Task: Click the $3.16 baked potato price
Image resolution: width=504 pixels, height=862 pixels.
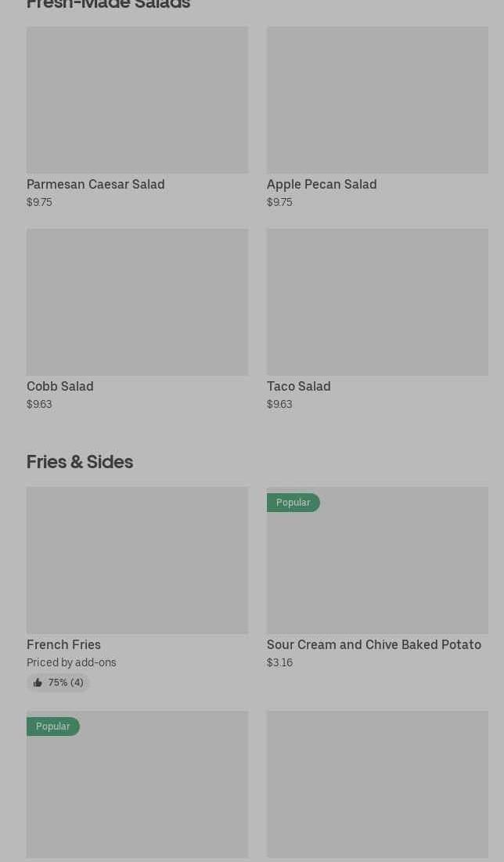Action: tap(279, 662)
